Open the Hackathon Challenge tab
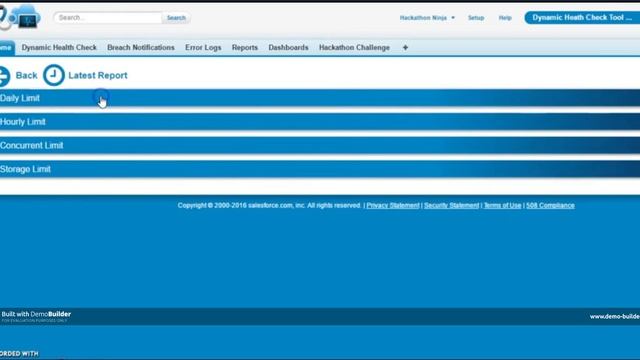The image size is (640, 360). pyautogui.click(x=354, y=48)
